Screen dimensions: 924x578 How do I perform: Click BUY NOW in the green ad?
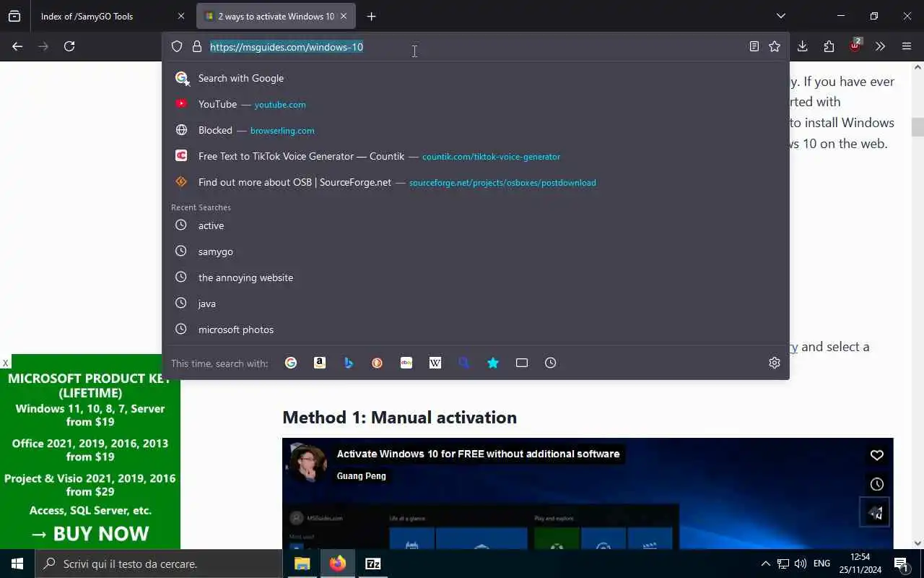(90, 533)
